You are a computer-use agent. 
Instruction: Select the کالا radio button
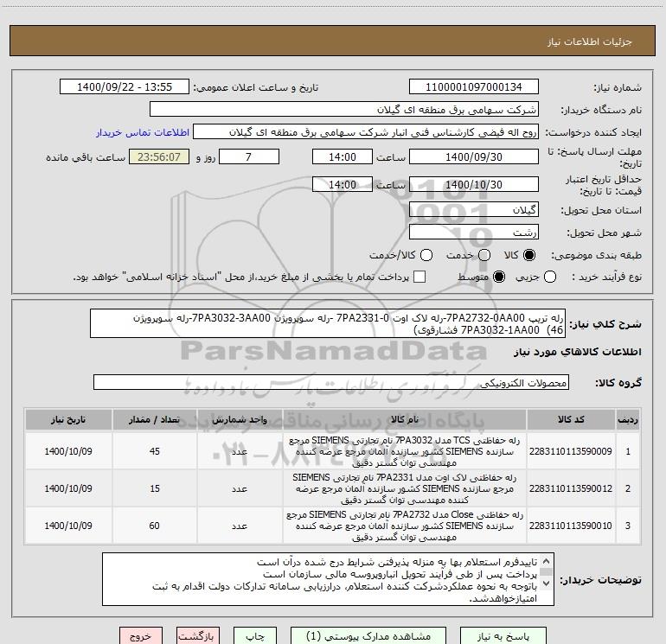click(x=529, y=255)
